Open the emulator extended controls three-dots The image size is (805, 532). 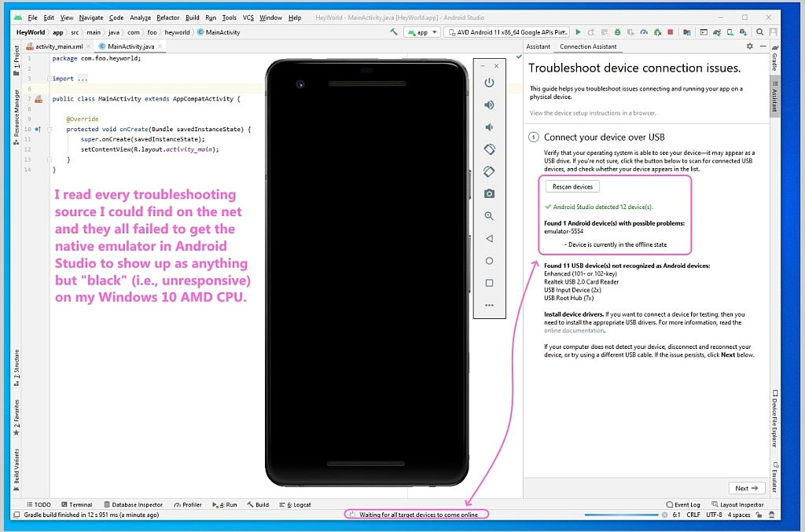pyautogui.click(x=489, y=305)
